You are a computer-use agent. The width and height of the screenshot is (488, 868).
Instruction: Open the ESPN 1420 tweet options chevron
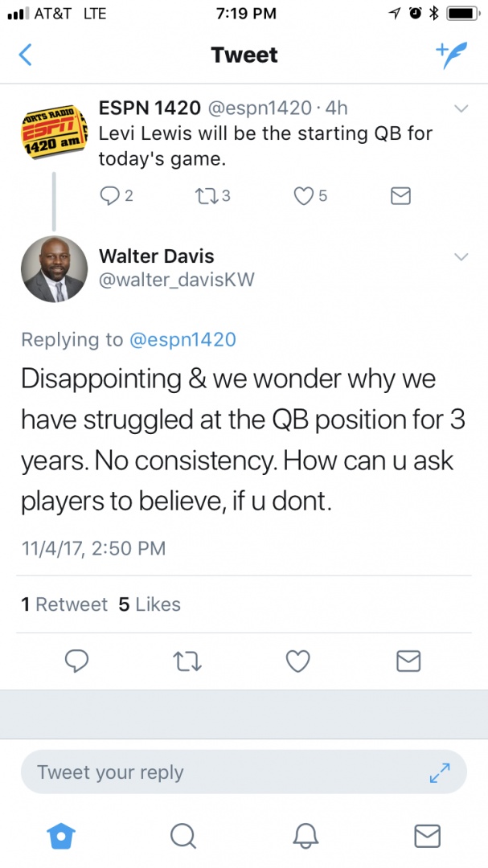(x=461, y=108)
